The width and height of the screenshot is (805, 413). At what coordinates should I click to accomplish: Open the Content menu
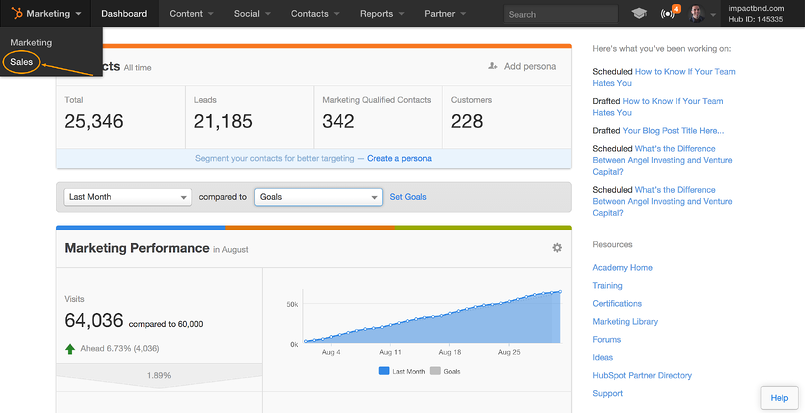tap(189, 14)
